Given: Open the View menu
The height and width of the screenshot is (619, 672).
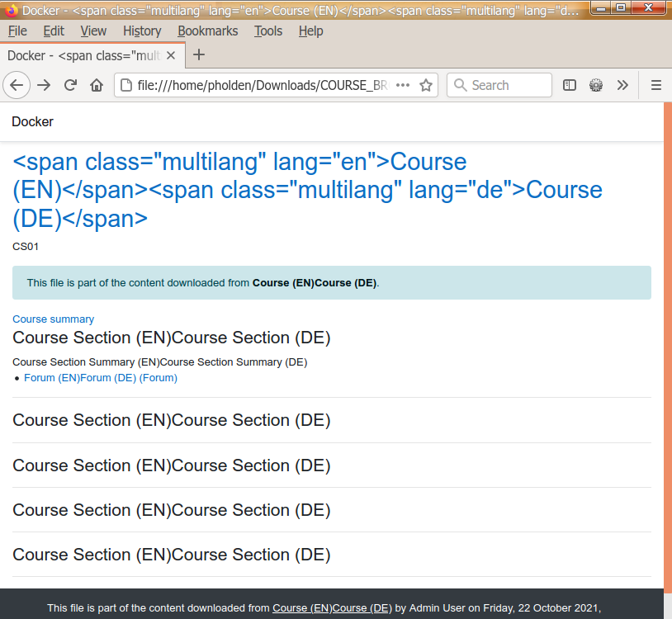Looking at the screenshot, I should click(x=93, y=31).
